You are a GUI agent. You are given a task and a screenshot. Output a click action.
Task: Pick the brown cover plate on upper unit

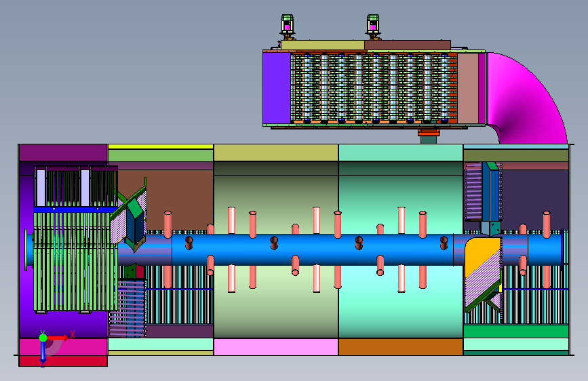point(408,45)
